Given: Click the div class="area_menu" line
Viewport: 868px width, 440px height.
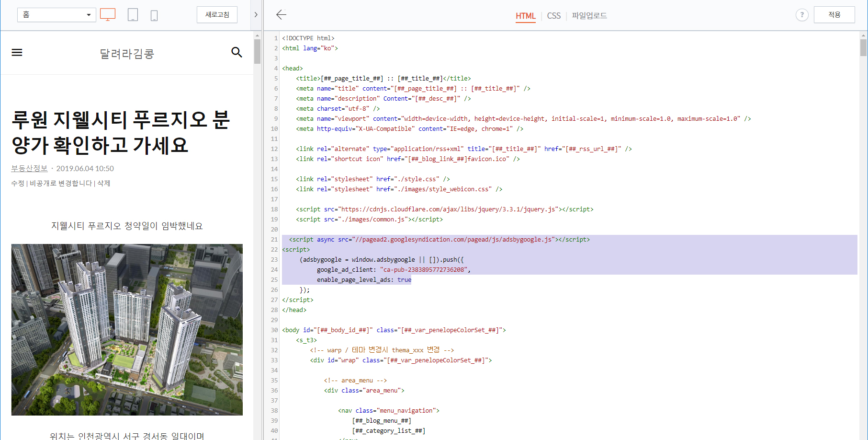Looking at the screenshot, I should pos(364,390).
